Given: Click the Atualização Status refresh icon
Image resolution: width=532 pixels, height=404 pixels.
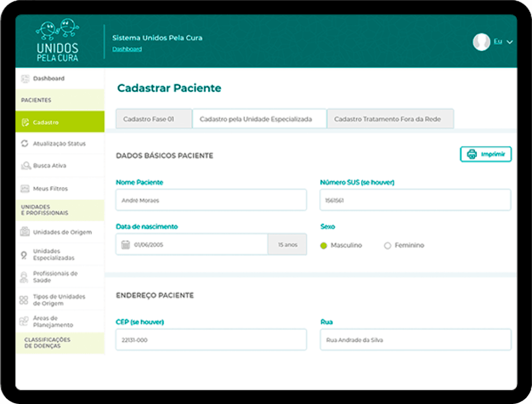Looking at the screenshot, I should tap(24, 144).
